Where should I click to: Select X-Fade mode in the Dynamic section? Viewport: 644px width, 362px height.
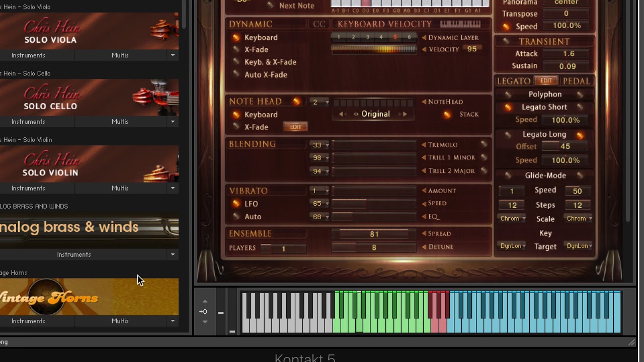click(235, 49)
